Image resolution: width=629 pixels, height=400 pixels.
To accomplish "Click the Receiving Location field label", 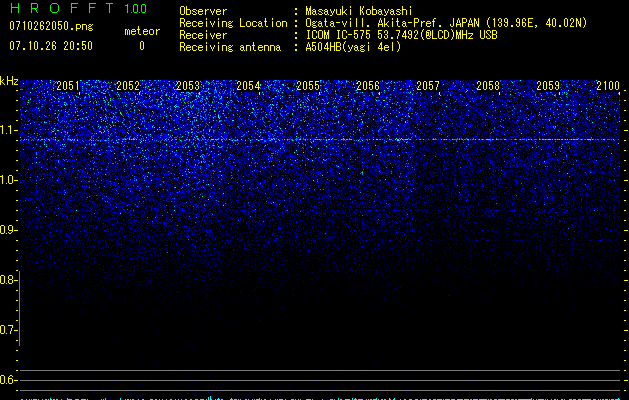I will click(x=233, y=23).
